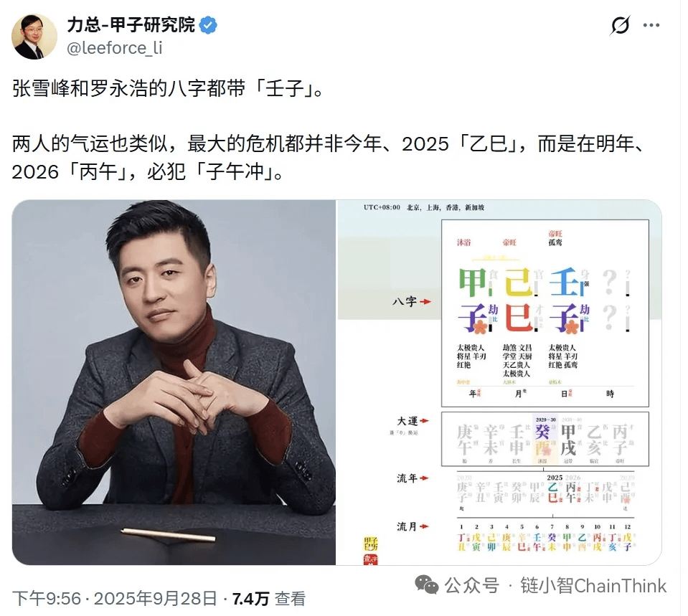
Task: Open the portrait photo of the man
Action: click(174, 383)
